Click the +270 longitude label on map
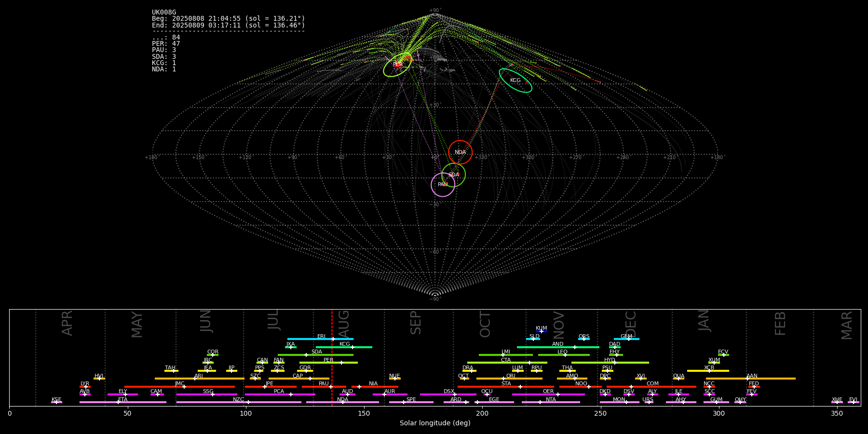868x434 pixels. [x=575, y=158]
